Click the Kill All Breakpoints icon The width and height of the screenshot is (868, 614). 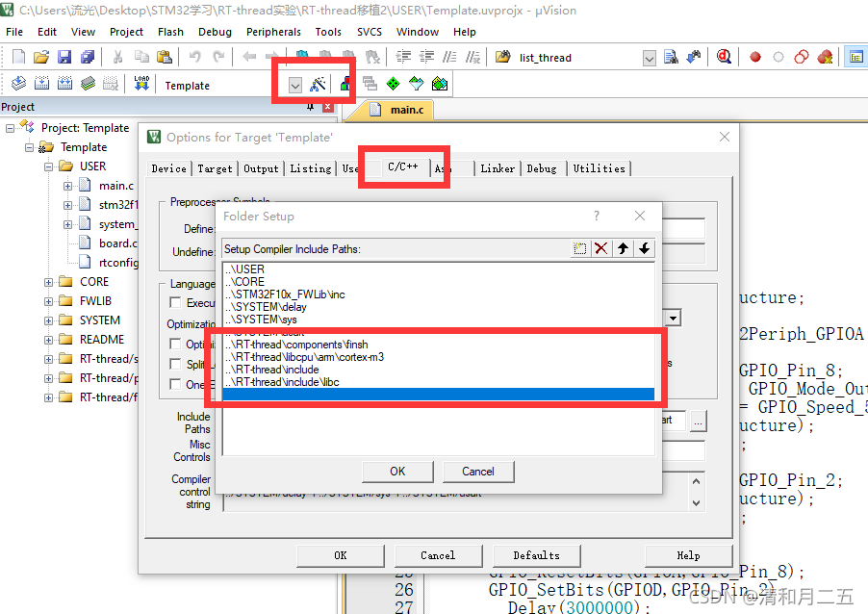click(x=825, y=57)
